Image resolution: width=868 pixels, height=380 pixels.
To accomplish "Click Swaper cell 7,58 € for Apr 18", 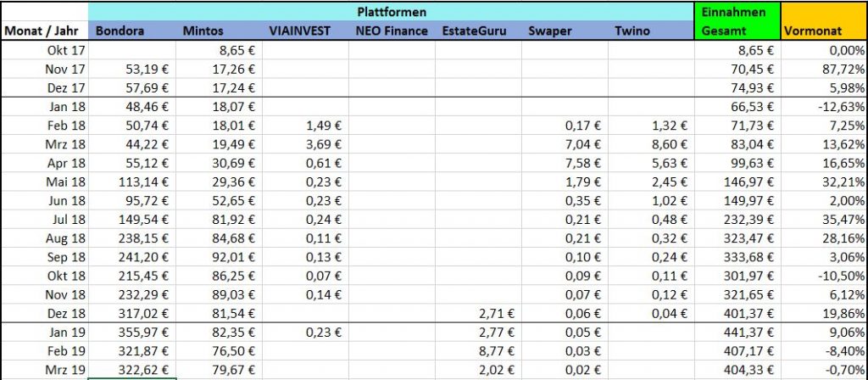I will 565,163.
